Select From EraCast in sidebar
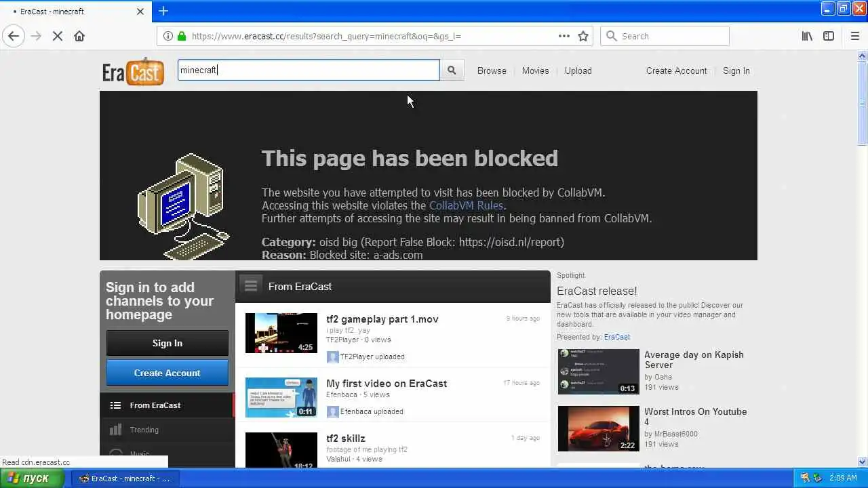Image resolution: width=868 pixels, height=488 pixels. click(167, 405)
